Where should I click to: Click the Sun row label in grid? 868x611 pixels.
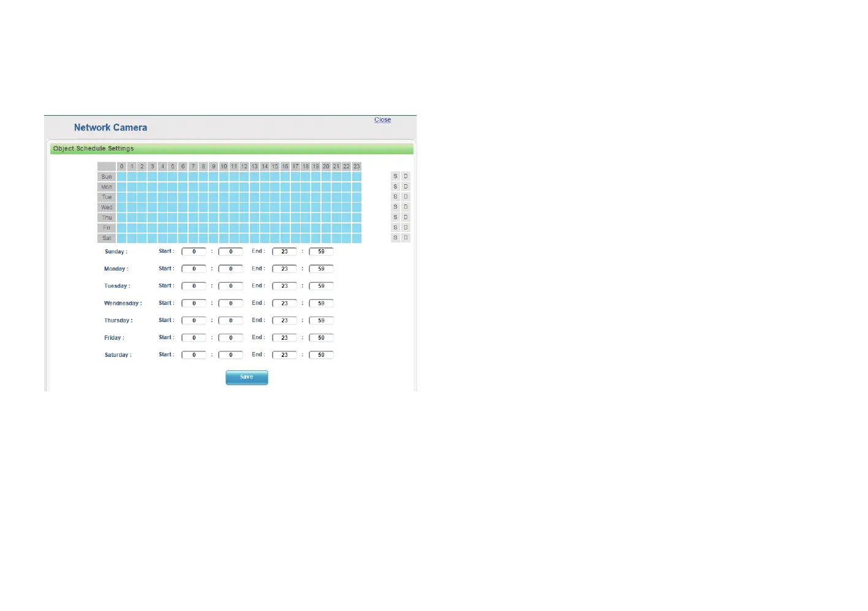(x=107, y=176)
